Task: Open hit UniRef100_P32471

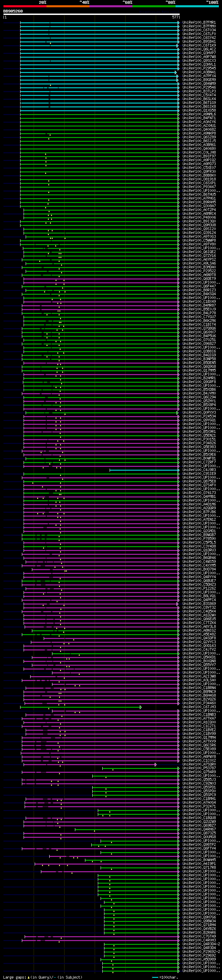Action: [x=199, y=806]
